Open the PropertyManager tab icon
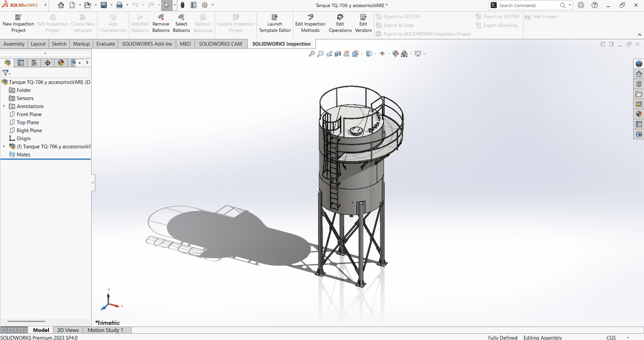Viewport: 644px width, 340px height. (21, 63)
